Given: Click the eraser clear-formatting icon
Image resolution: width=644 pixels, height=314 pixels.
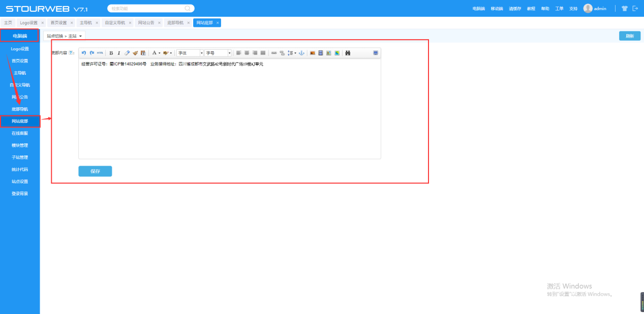Looking at the screenshot, I should click(127, 53).
